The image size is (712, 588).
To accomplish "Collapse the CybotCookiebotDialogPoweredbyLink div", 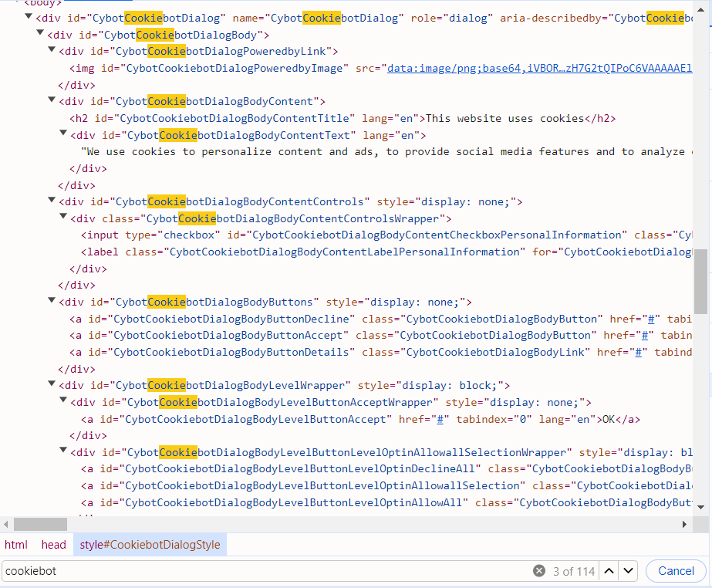I will (x=52, y=51).
